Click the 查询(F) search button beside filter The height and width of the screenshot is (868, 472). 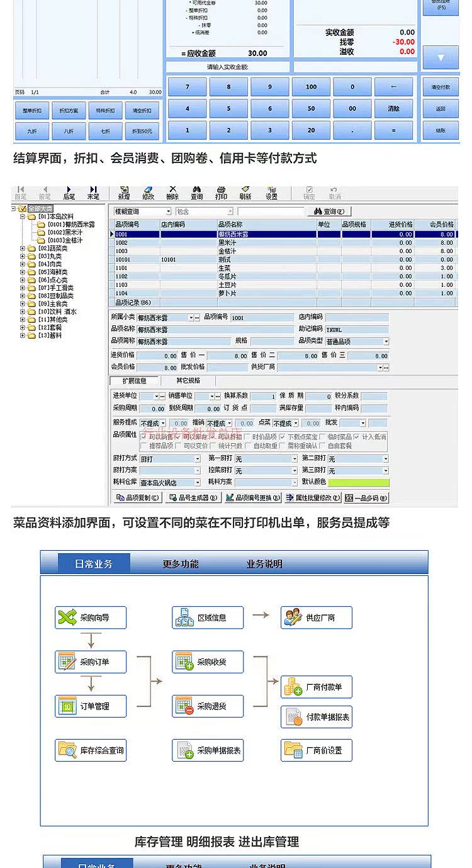click(x=329, y=211)
